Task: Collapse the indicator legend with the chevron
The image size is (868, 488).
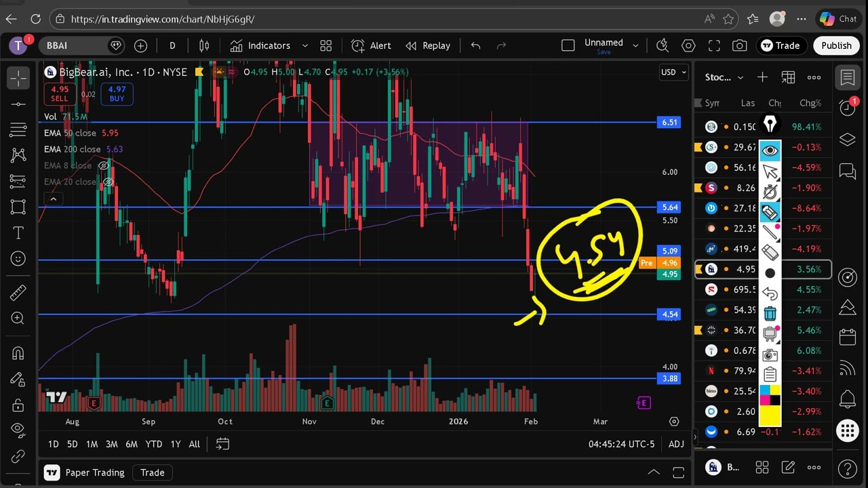Action: [x=53, y=199]
